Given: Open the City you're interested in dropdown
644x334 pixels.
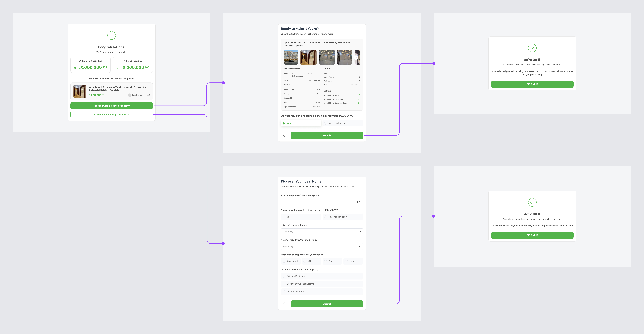Looking at the screenshot, I should (x=322, y=232).
